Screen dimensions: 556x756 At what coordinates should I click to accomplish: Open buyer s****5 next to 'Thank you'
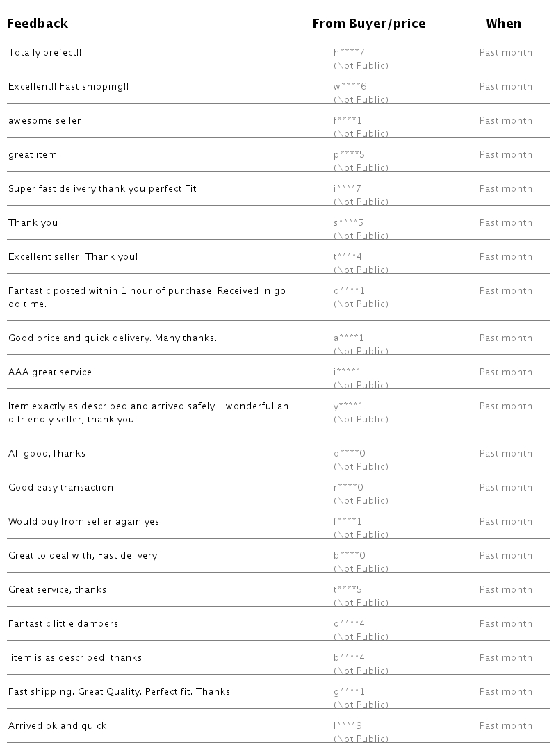click(348, 223)
